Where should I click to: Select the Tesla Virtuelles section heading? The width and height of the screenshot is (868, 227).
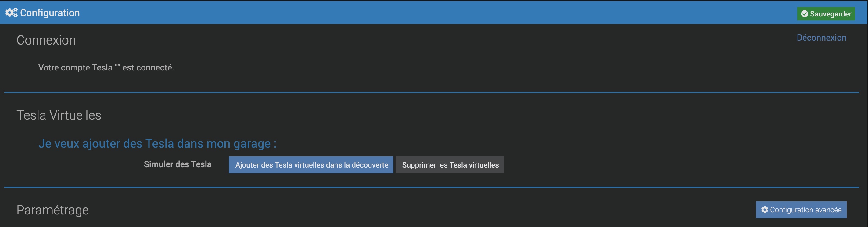click(59, 115)
